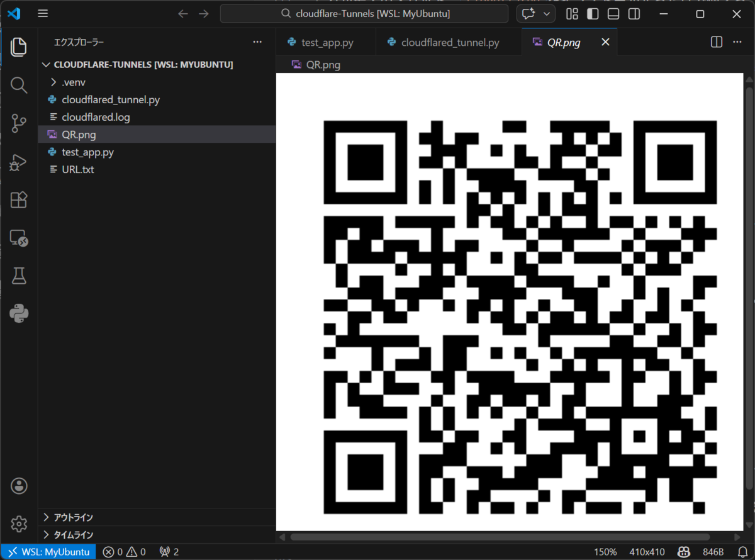This screenshot has height=560, width=755.
Task: Open the chat dropdown arrow
Action: tap(546, 14)
